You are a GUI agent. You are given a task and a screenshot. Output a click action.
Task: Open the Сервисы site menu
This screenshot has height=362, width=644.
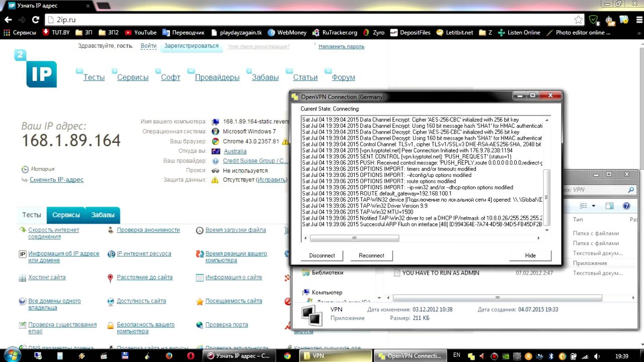pos(133,77)
